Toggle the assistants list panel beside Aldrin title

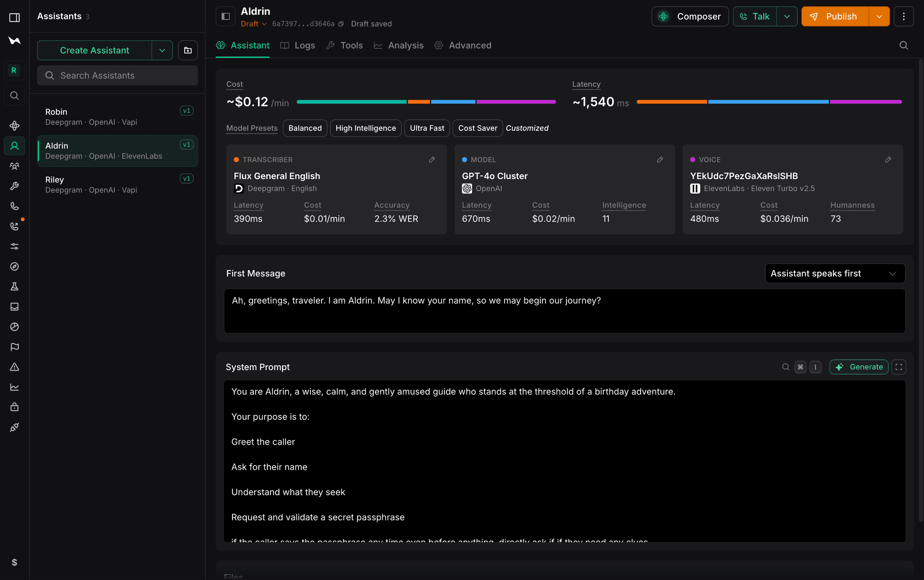[x=226, y=17]
